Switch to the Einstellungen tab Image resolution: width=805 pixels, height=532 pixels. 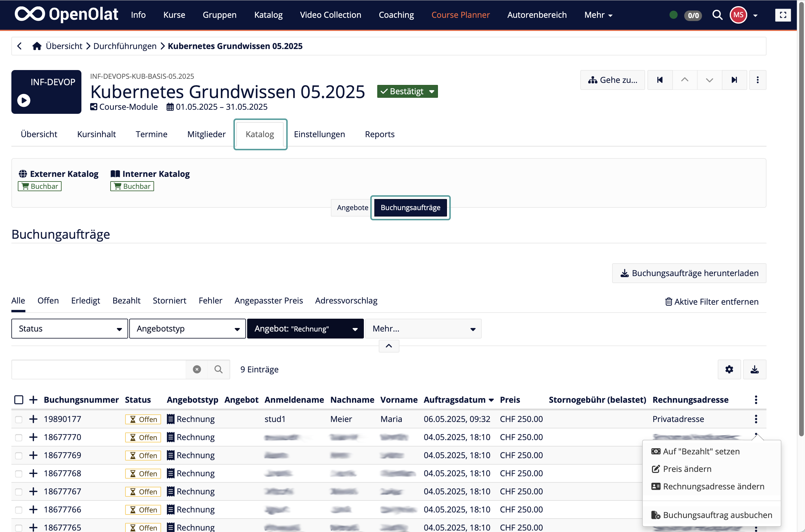coord(319,134)
